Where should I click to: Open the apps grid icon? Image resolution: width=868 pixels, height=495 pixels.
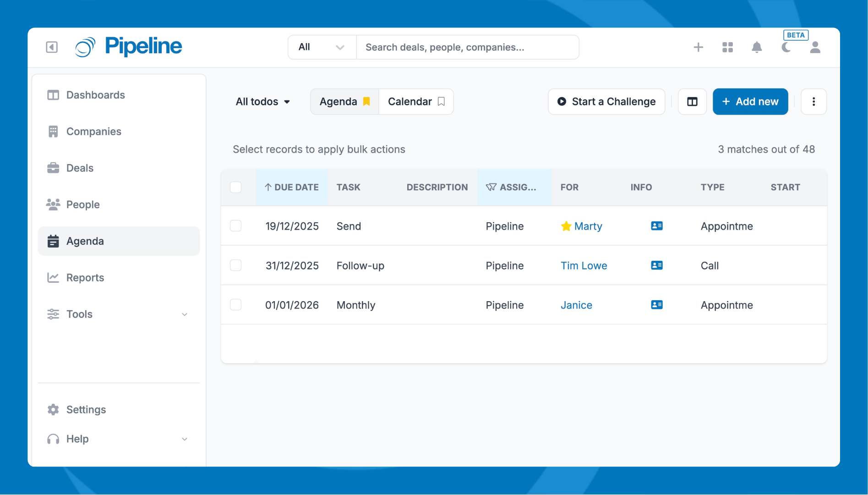pos(727,47)
